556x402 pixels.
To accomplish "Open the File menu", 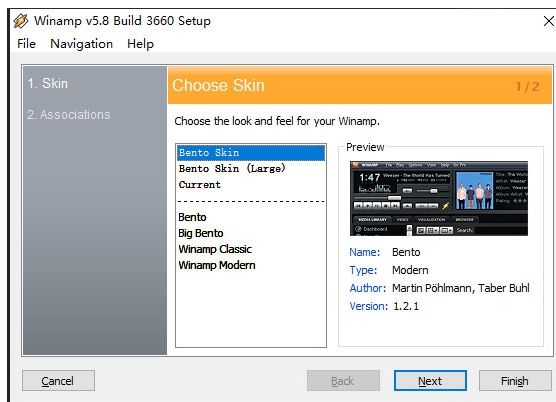I will 27,44.
